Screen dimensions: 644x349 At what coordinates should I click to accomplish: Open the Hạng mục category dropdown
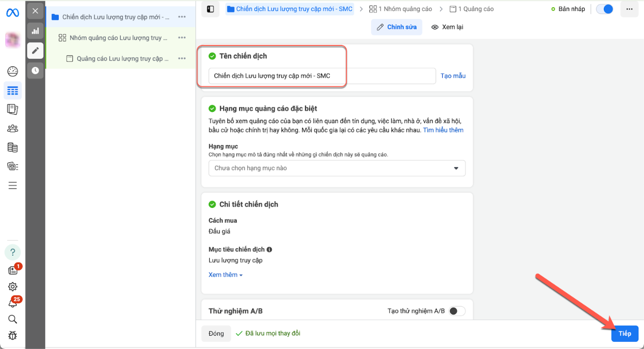point(337,168)
